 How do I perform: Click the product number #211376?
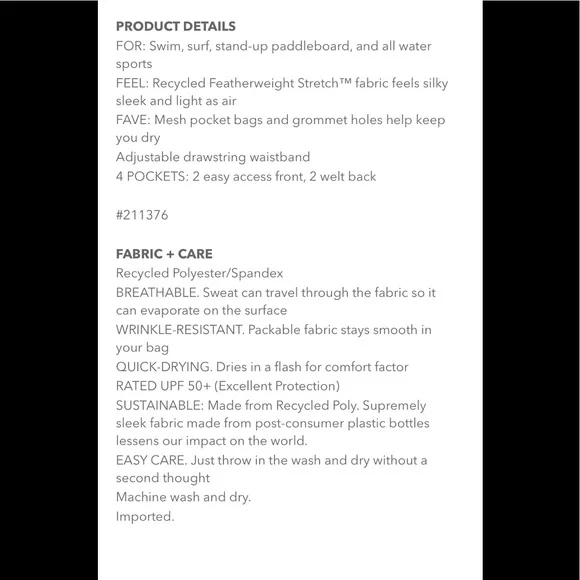point(142,215)
